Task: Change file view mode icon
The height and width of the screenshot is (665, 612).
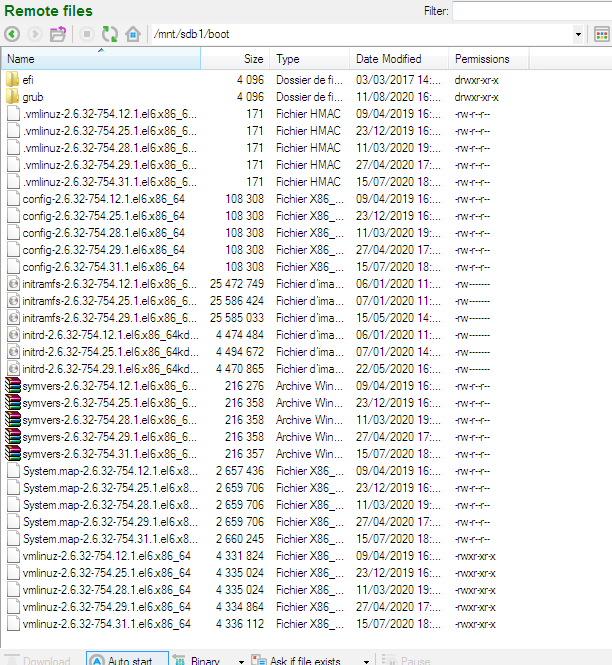Action: pos(601,34)
